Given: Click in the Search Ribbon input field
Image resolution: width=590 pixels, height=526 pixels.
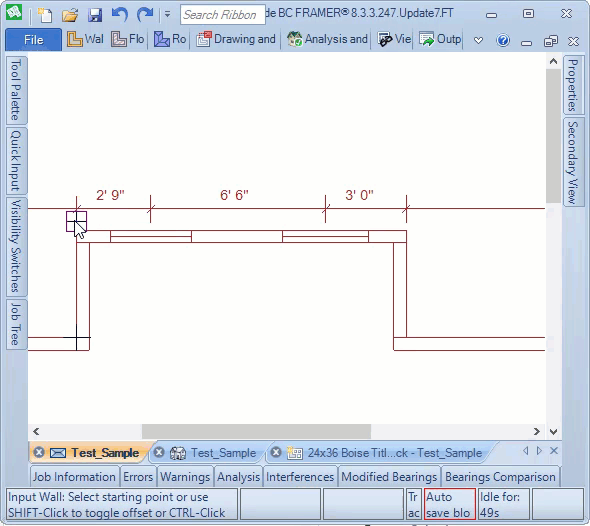Looking at the screenshot, I should click(223, 15).
